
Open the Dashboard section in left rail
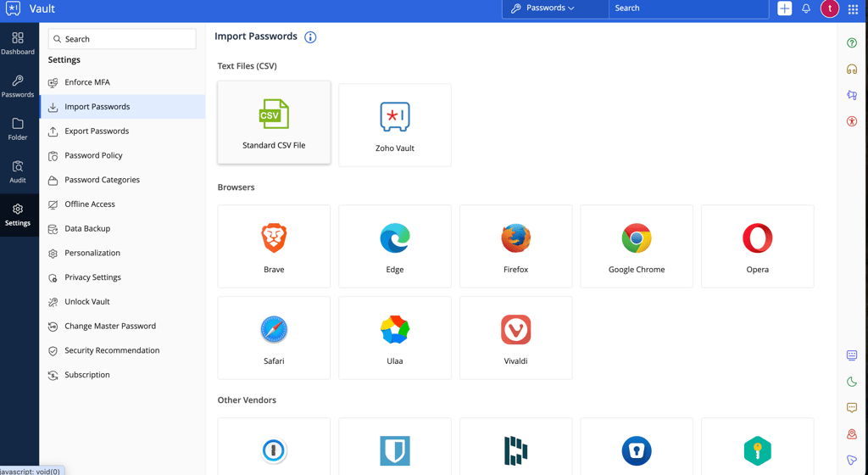click(x=18, y=44)
